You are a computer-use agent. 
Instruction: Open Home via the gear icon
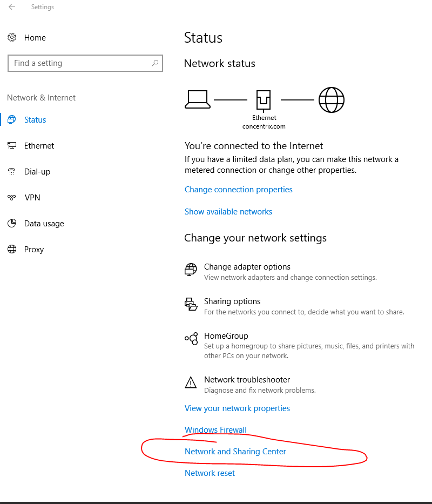pos(12,37)
